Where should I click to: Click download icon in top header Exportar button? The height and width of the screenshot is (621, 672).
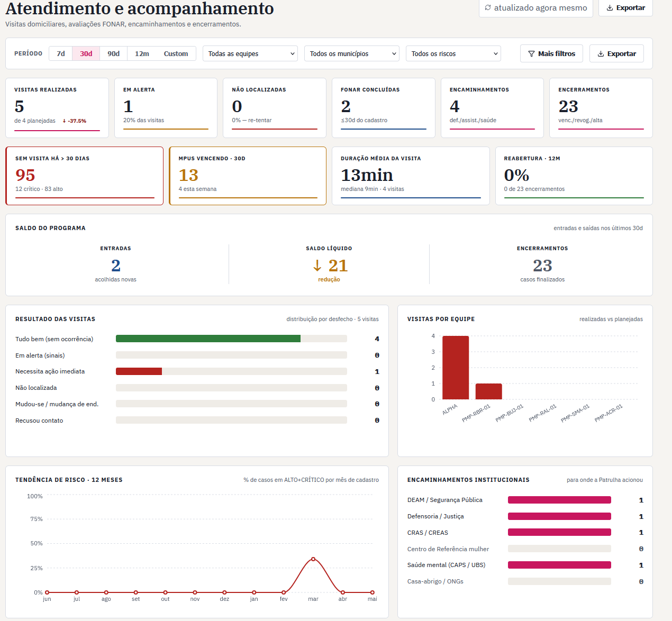pyautogui.click(x=610, y=8)
